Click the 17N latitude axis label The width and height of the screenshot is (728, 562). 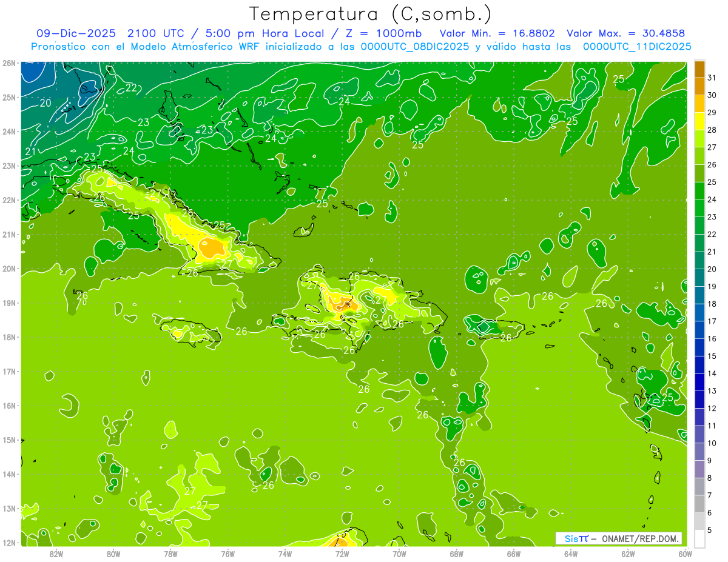tap(9, 371)
